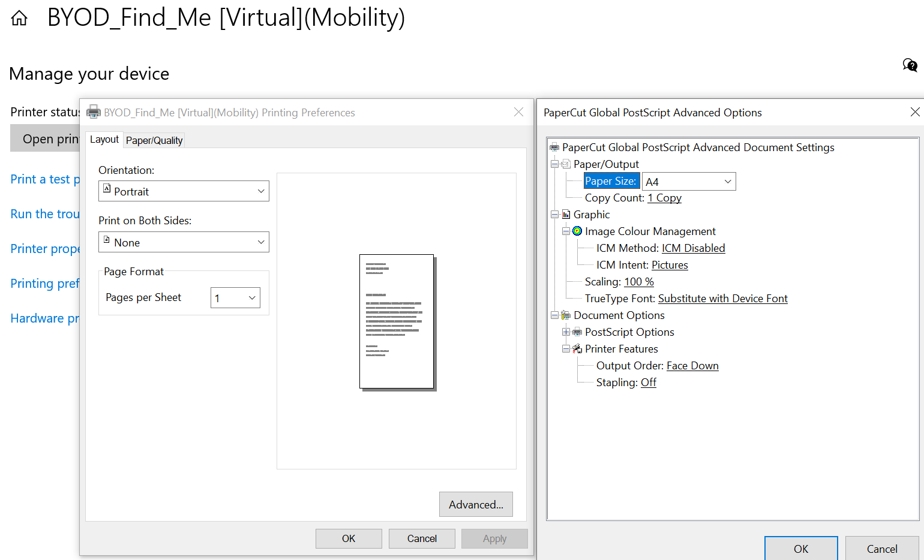Select the PostScript Options printer icon
Image resolution: width=924 pixels, height=560 pixels.
[577, 332]
